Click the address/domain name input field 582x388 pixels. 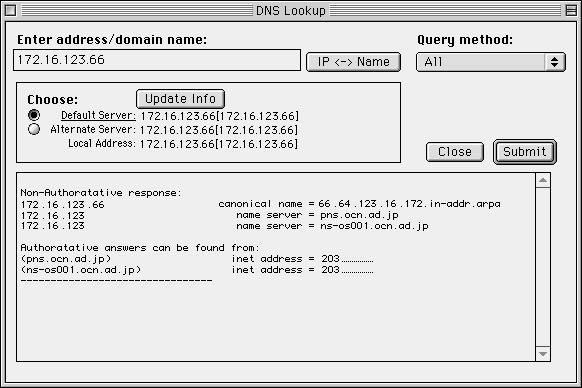tap(157, 60)
